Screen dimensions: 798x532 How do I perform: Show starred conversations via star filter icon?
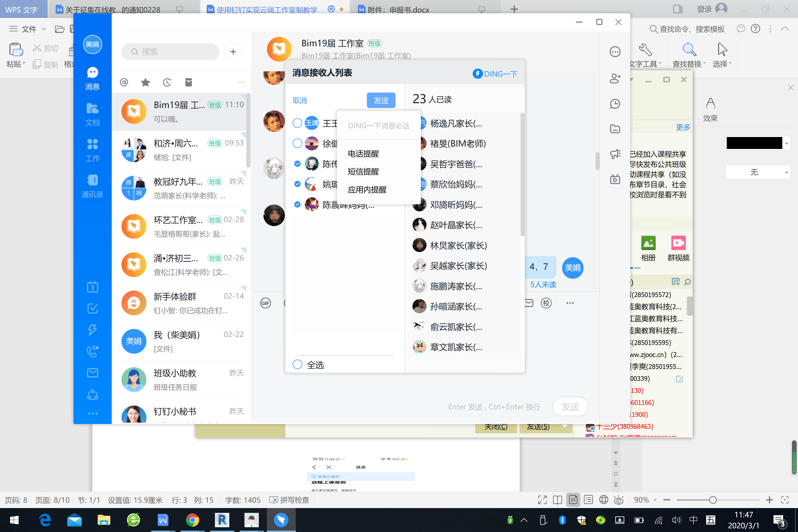145,82
